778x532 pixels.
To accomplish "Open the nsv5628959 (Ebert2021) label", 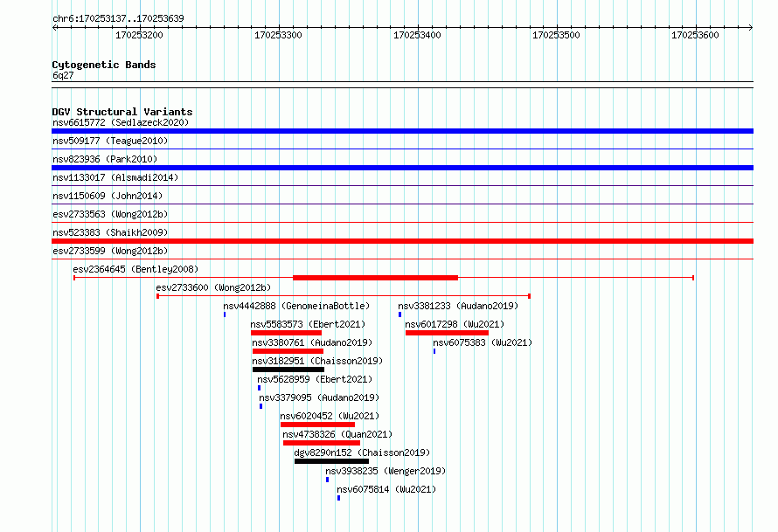I will point(315,379).
